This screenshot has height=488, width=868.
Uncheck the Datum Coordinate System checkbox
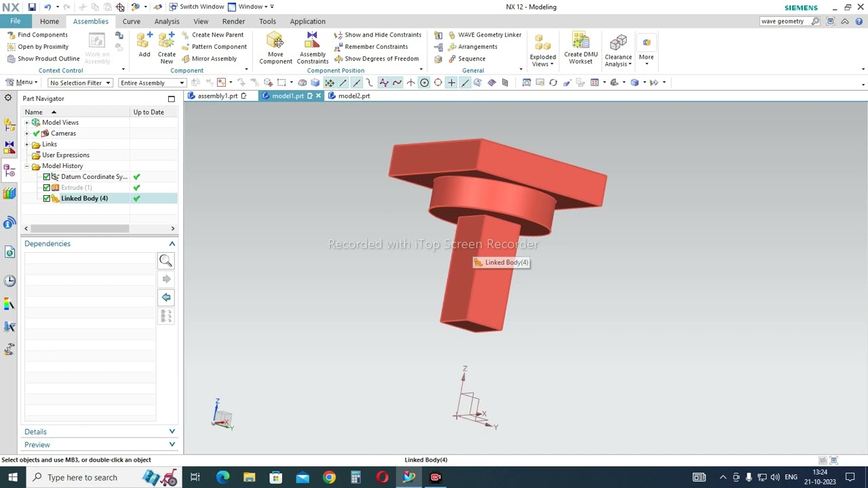coord(47,177)
